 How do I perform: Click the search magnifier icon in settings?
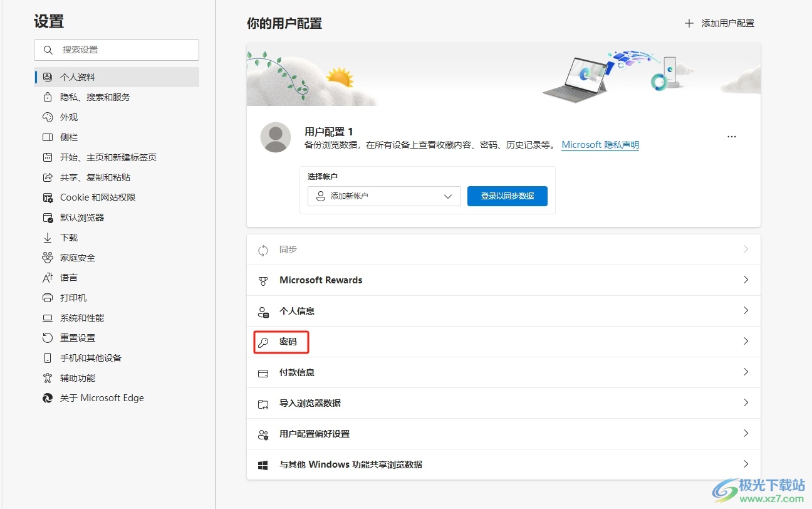click(48, 50)
